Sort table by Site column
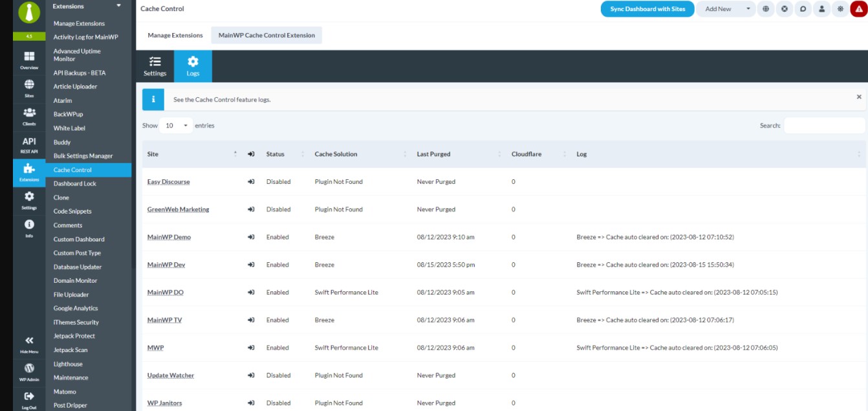 point(191,154)
